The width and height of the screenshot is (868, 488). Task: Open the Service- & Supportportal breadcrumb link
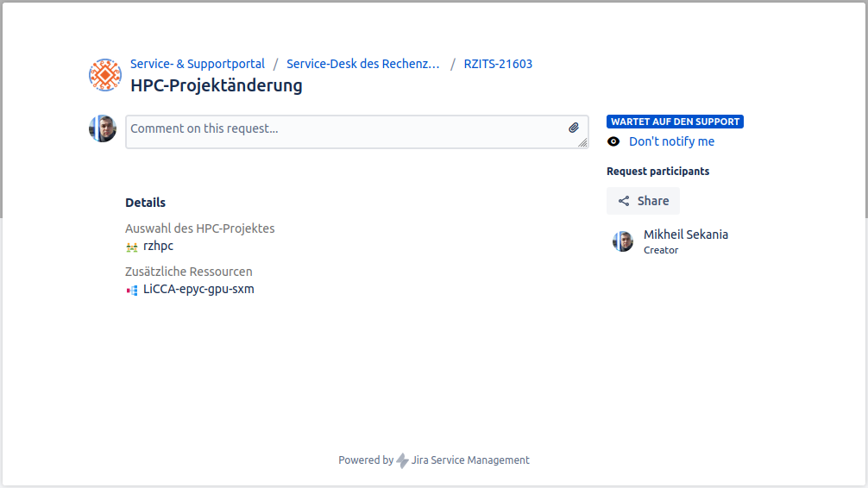pos(198,64)
